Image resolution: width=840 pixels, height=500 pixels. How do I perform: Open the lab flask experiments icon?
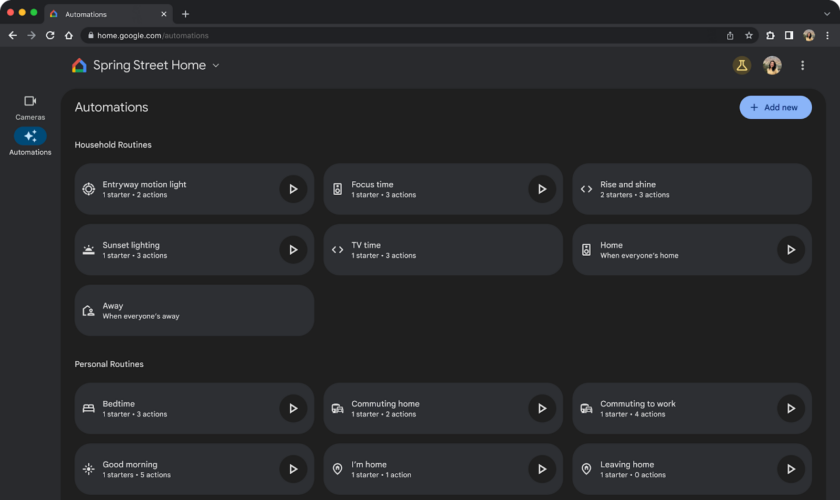(741, 66)
